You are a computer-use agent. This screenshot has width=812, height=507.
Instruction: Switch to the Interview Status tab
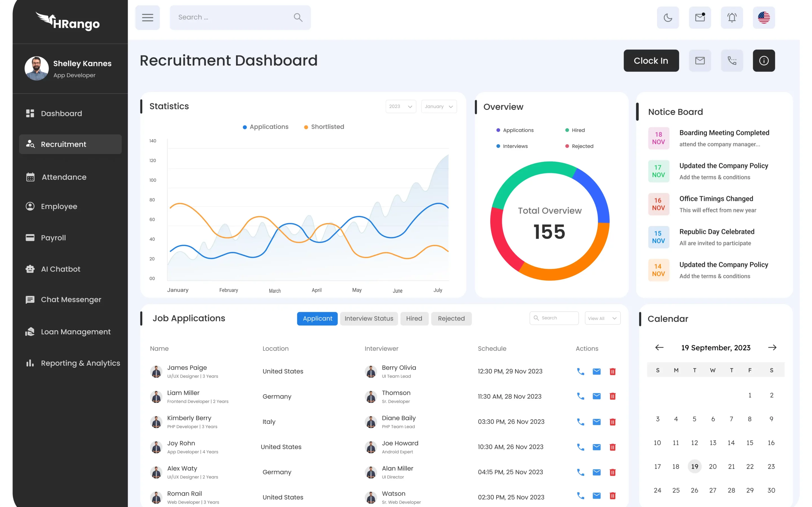(369, 319)
